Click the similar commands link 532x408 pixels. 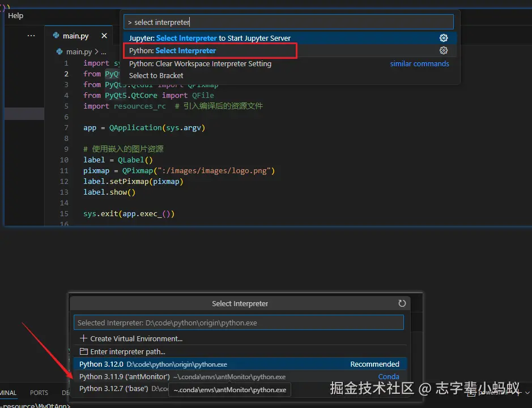click(419, 64)
